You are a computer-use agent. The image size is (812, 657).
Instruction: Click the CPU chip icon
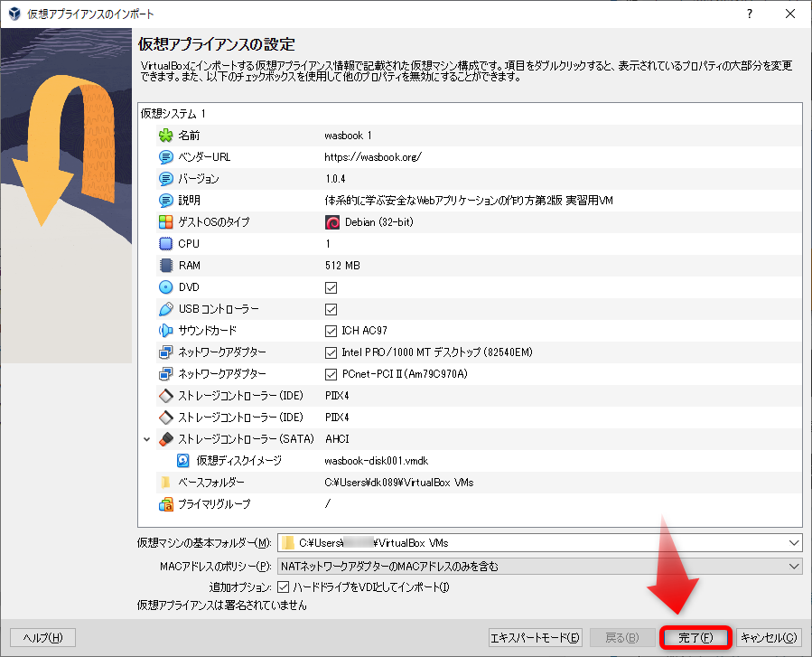[165, 243]
